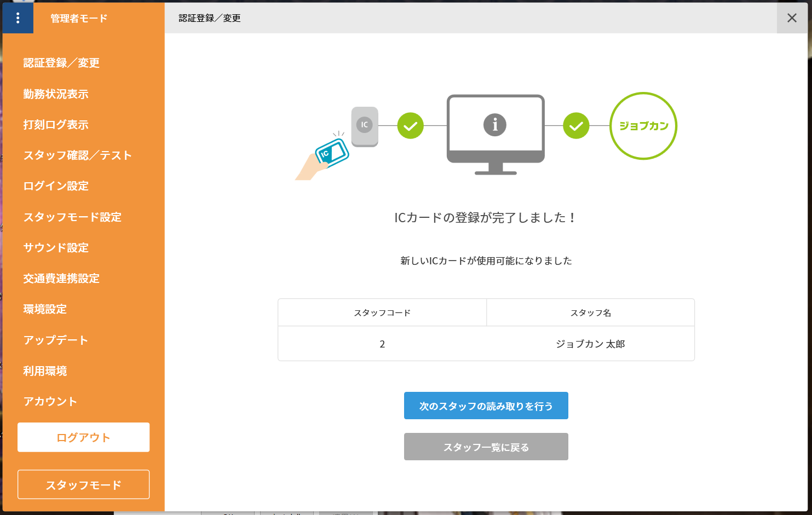The width and height of the screenshot is (812, 515).
Task: Switch to スタッフモード button
Action: coord(83,484)
